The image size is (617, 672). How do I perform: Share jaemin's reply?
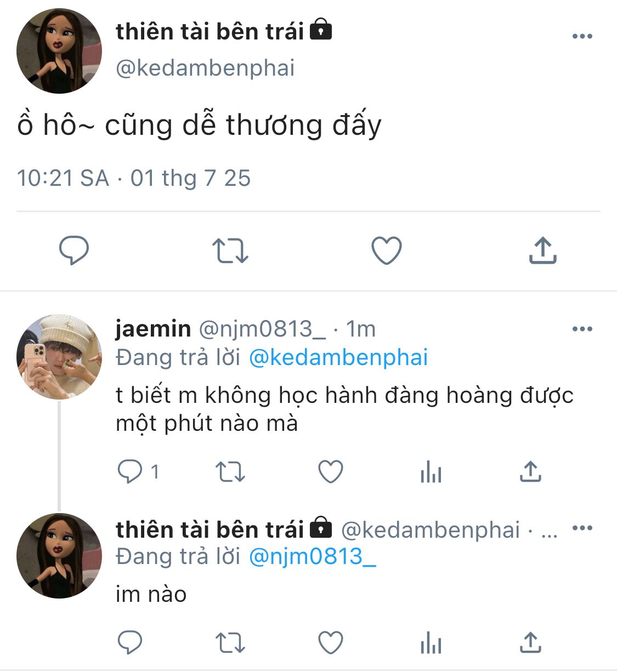pyautogui.click(x=530, y=471)
